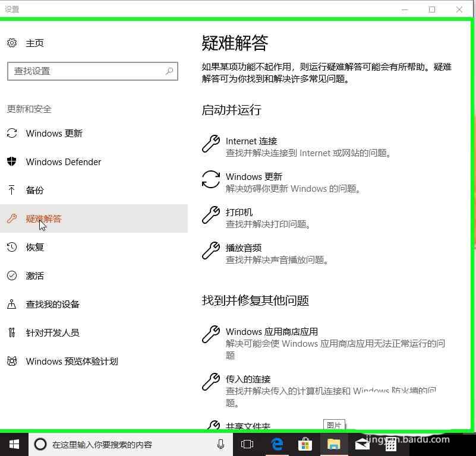The image size is (476, 456).
Task: Open Windows 更新 in the sidebar
Action: click(54, 133)
